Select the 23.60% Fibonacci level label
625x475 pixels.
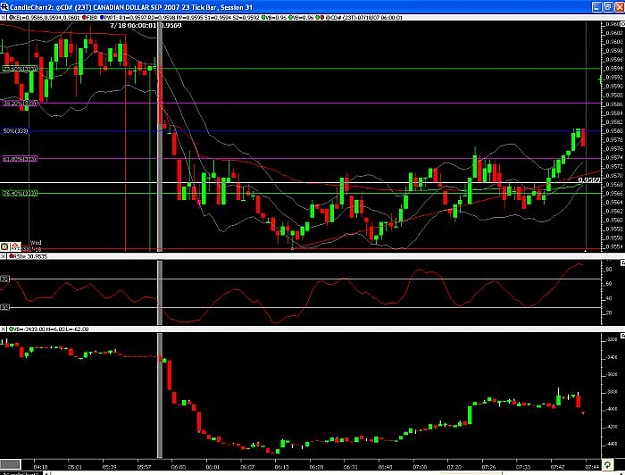[20, 69]
